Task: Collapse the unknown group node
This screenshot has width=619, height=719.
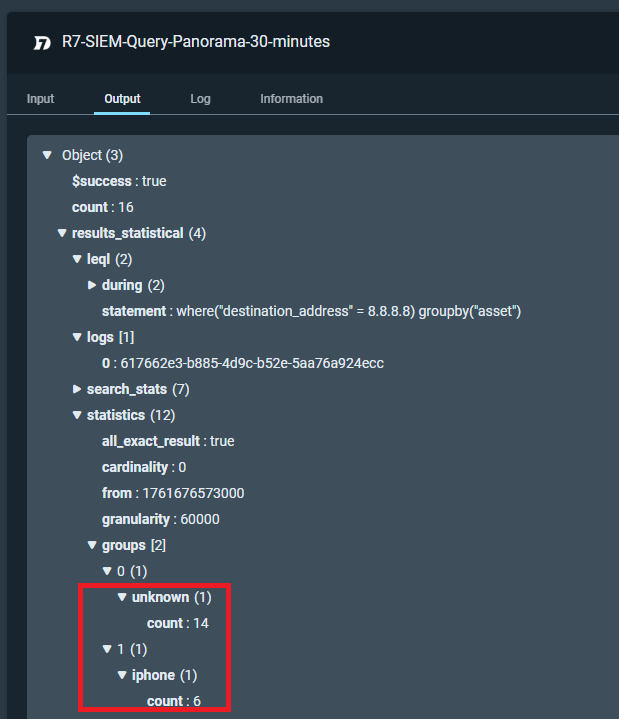Action: pyautogui.click(x=122, y=597)
